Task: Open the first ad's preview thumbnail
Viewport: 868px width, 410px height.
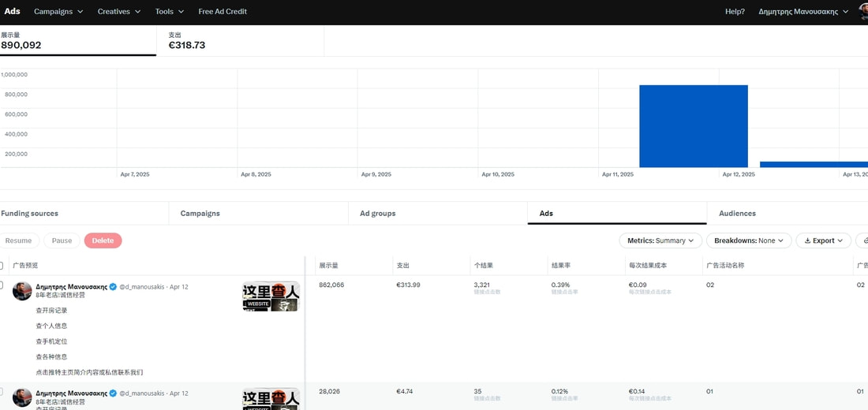Action: (271, 296)
